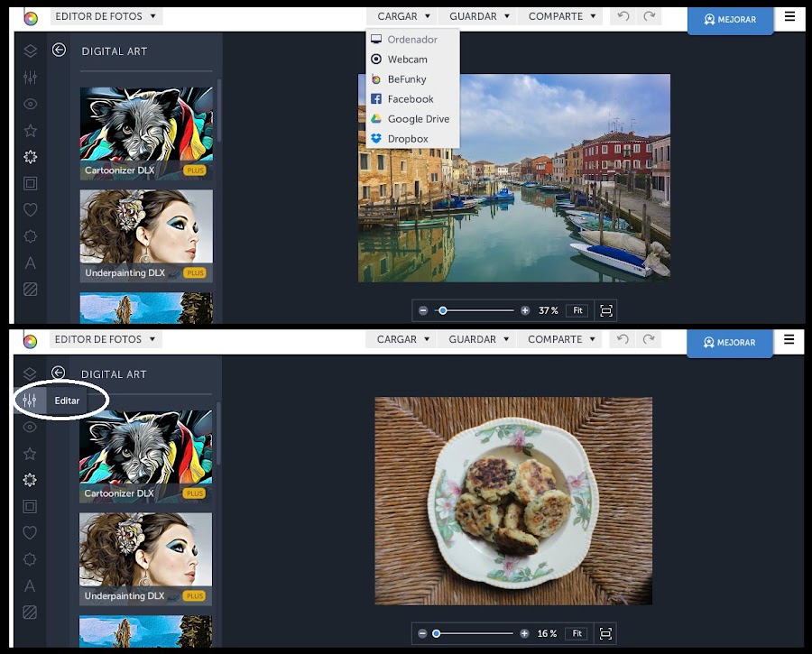Click zoom slider handle at 37%
812x654 pixels.
coord(443,310)
